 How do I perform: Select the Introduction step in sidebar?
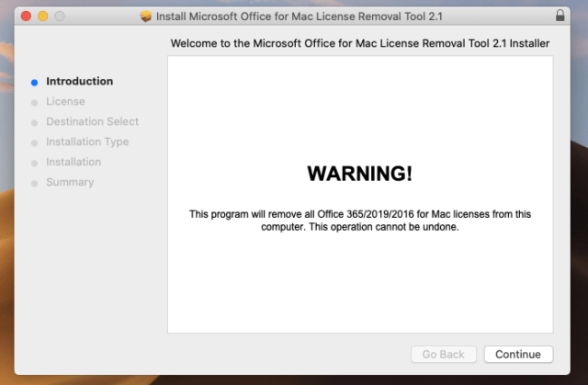[80, 82]
